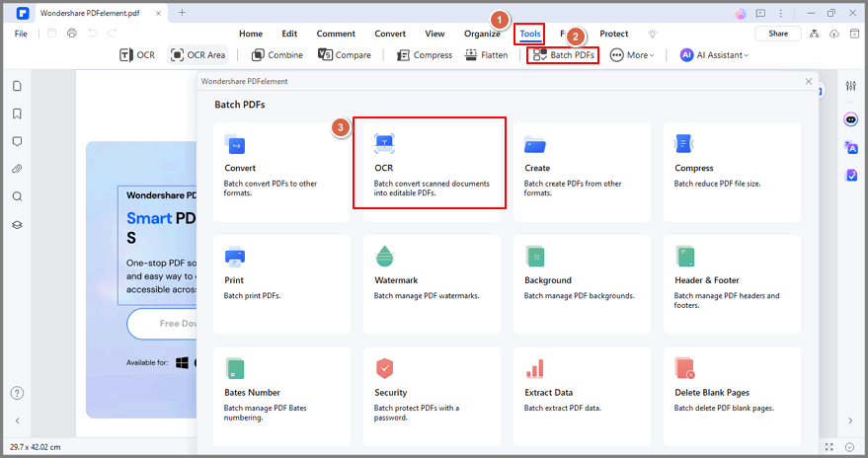Open the OCR tool in toolbar
This screenshot has width=868, height=458.
point(137,54)
